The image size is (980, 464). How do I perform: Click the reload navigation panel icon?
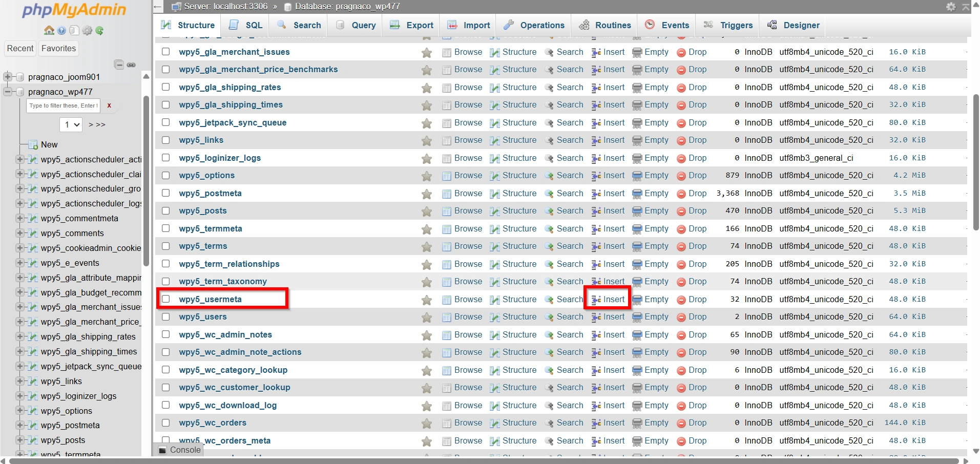[x=99, y=31]
